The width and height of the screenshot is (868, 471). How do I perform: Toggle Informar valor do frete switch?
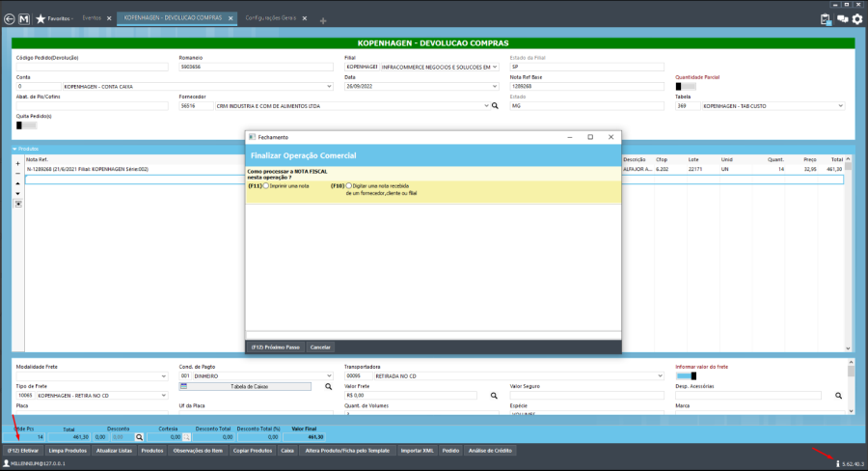tap(686, 376)
